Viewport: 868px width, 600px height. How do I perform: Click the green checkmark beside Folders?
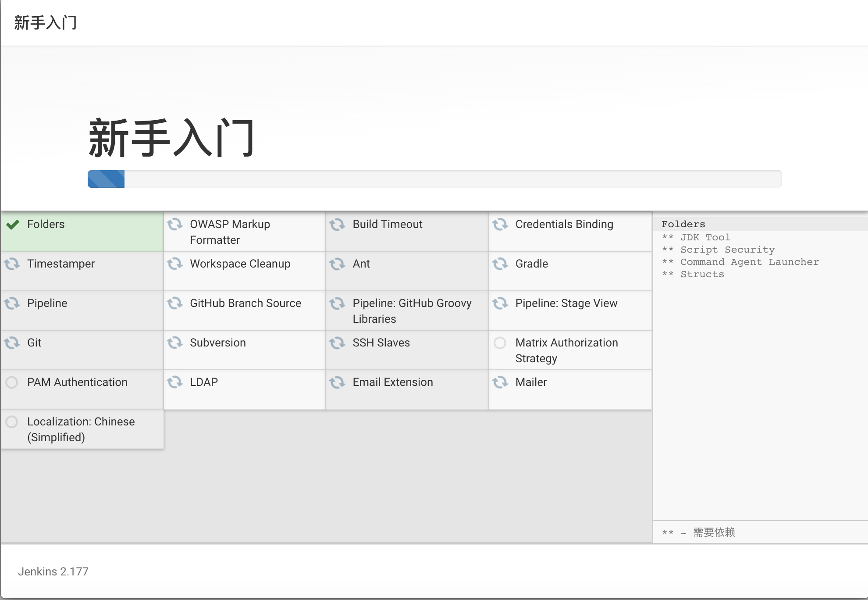[x=13, y=225]
